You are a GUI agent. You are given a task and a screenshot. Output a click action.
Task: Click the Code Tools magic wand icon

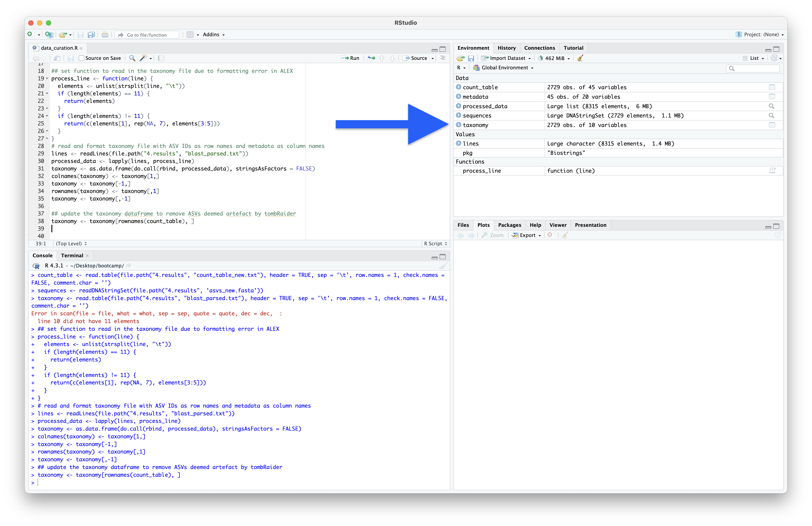(143, 58)
